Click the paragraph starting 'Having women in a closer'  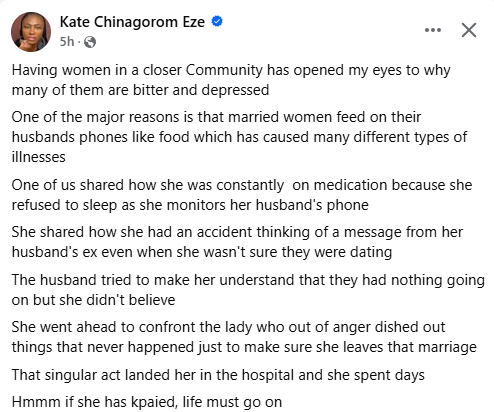click(x=231, y=80)
